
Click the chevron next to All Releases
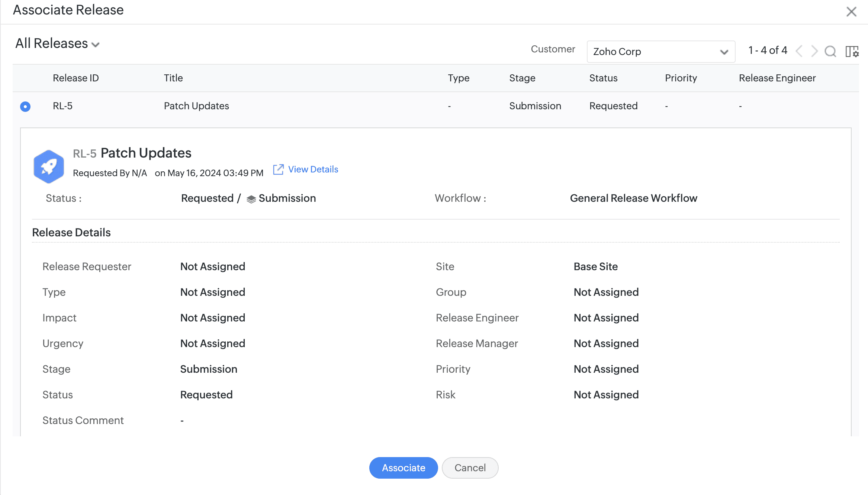pos(96,45)
